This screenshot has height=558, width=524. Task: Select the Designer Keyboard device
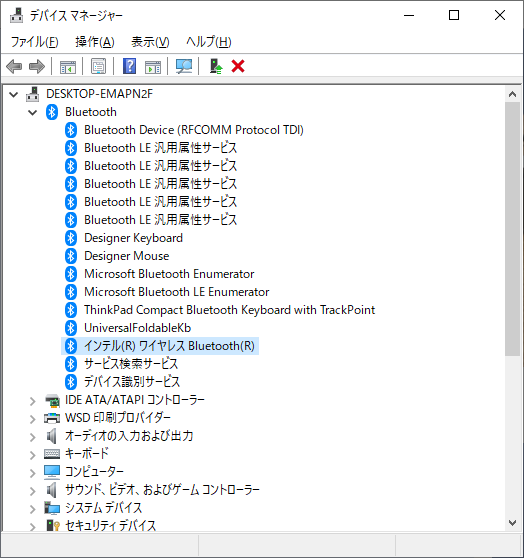tap(133, 238)
